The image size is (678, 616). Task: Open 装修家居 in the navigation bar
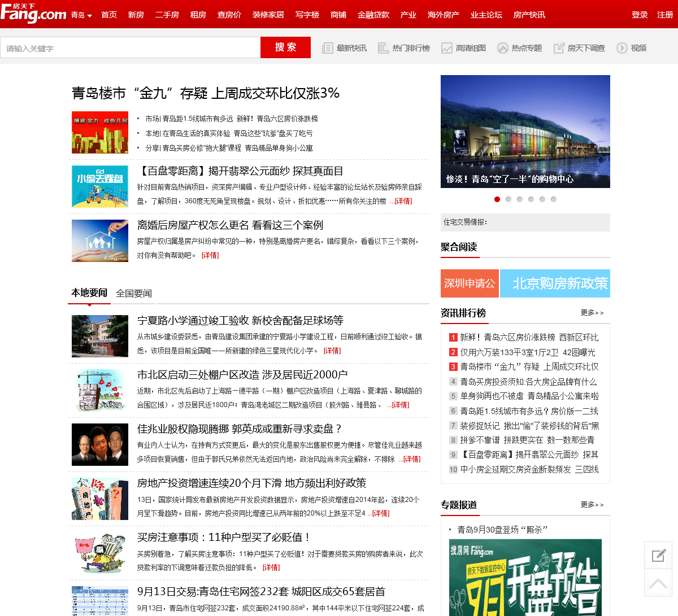pyautogui.click(x=268, y=15)
